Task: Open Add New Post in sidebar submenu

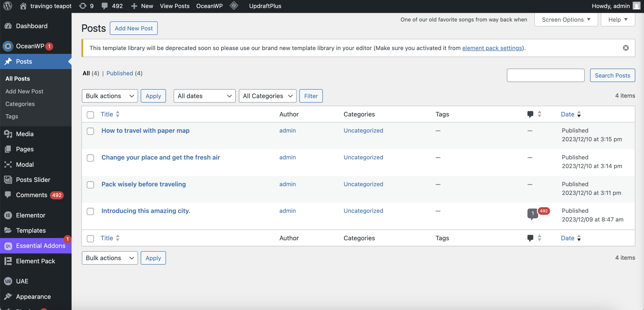Action: point(24,91)
